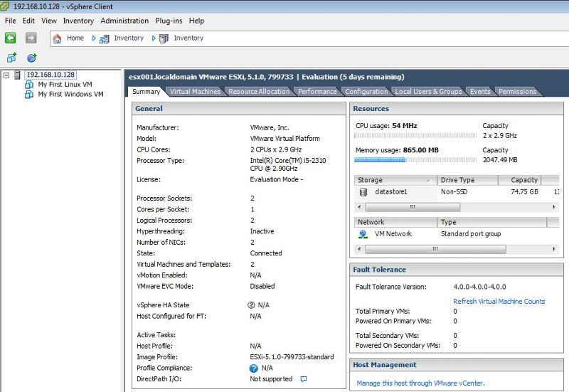Open the Edit menu

click(28, 21)
